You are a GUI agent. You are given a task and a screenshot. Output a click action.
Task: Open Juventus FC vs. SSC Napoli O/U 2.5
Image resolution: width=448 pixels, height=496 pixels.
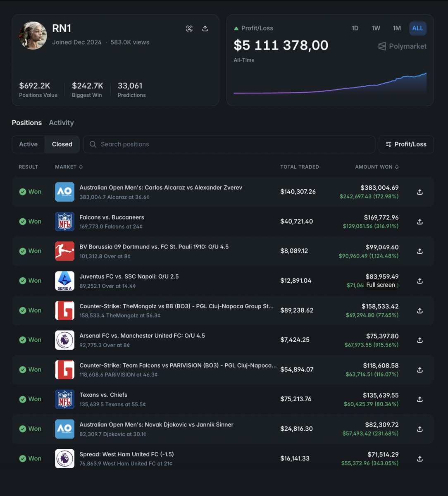129,277
